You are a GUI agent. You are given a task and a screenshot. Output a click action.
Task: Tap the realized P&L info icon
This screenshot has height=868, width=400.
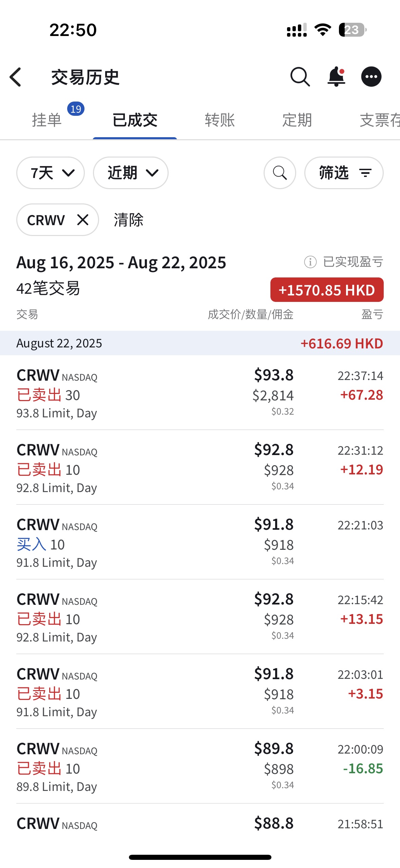coord(310,262)
